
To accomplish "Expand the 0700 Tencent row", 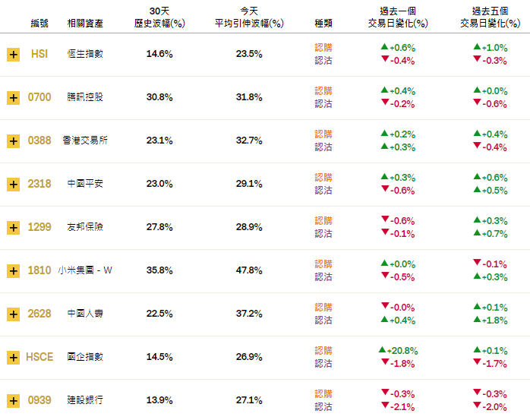I will [13, 98].
